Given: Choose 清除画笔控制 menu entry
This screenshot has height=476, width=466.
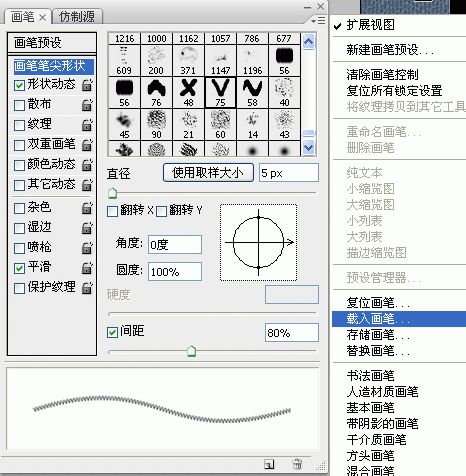Looking at the screenshot, I should click(399, 74).
